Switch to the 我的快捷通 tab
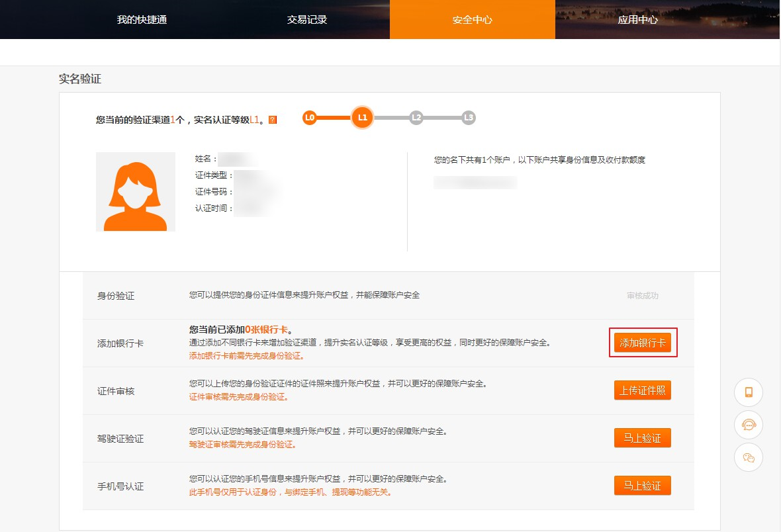 141,20
